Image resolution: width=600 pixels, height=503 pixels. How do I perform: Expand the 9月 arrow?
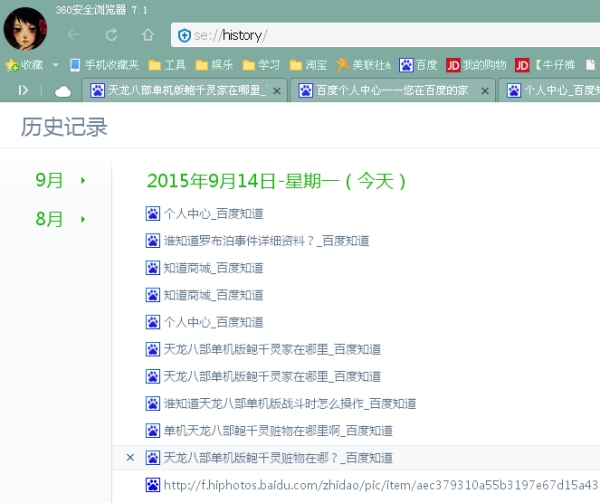(x=83, y=181)
